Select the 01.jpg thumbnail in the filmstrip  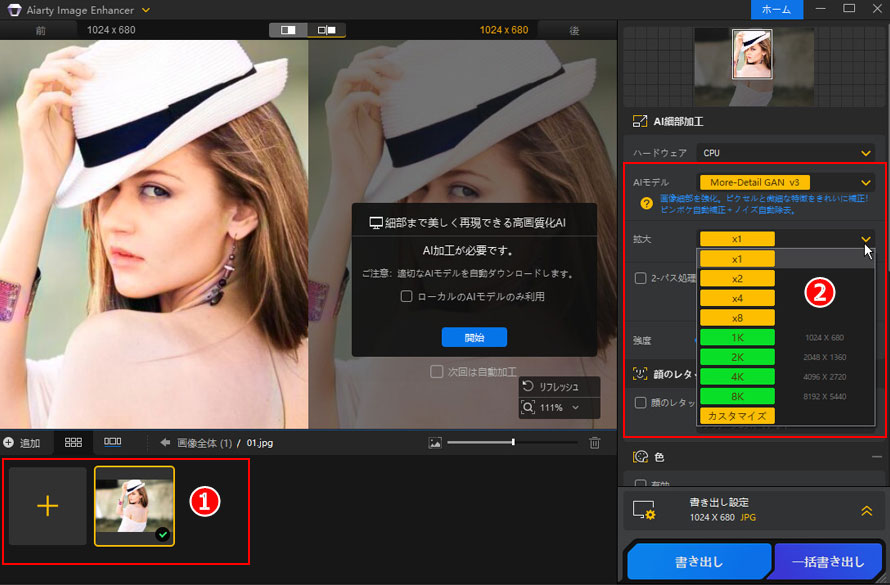pos(136,504)
